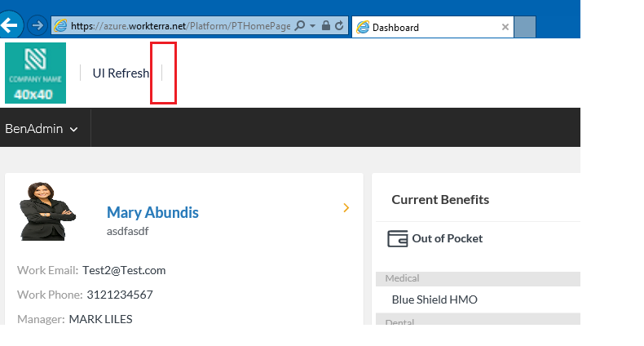This screenshot has height=346, width=644.
Task: Expand the address bar autocomplete dropdown arrow
Action: pyautogui.click(x=312, y=26)
